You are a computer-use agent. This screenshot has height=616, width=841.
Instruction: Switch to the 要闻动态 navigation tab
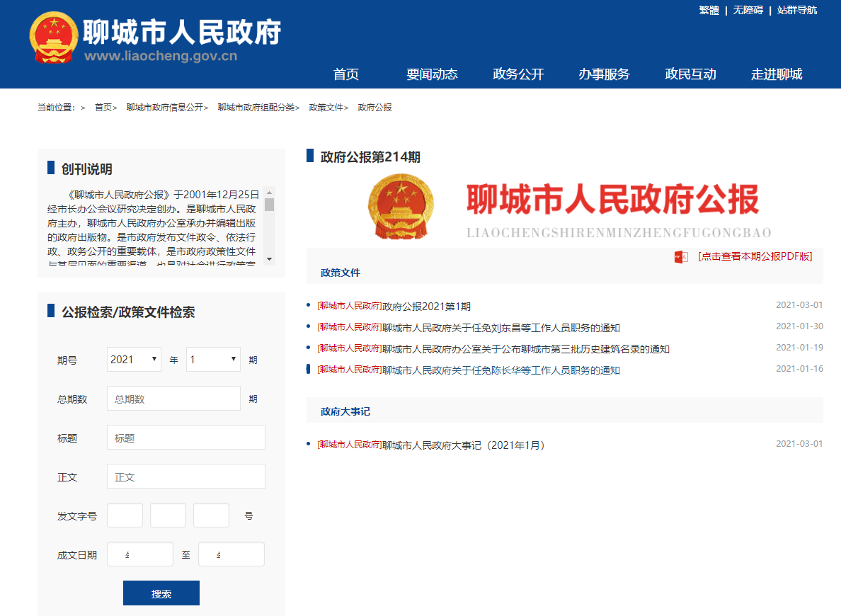pyautogui.click(x=433, y=74)
